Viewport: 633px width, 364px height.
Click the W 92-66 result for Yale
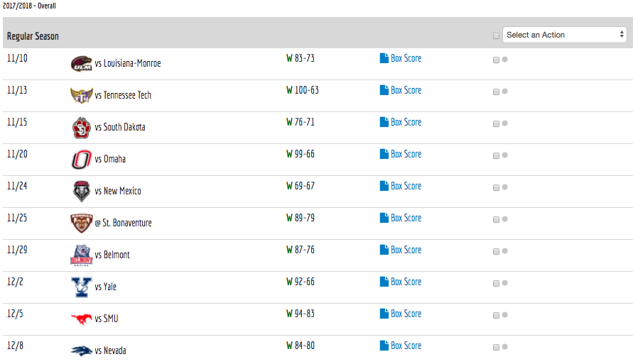[x=300, y=282]
